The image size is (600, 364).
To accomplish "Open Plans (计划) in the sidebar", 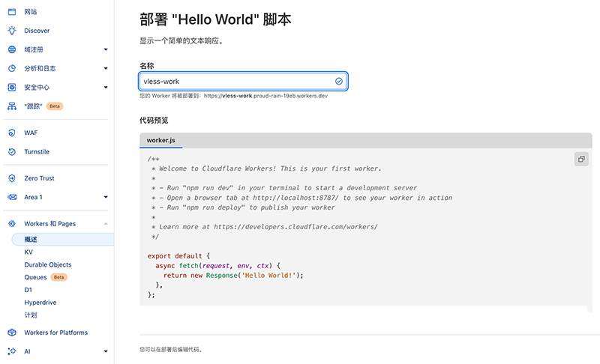I will coord(31,315).
